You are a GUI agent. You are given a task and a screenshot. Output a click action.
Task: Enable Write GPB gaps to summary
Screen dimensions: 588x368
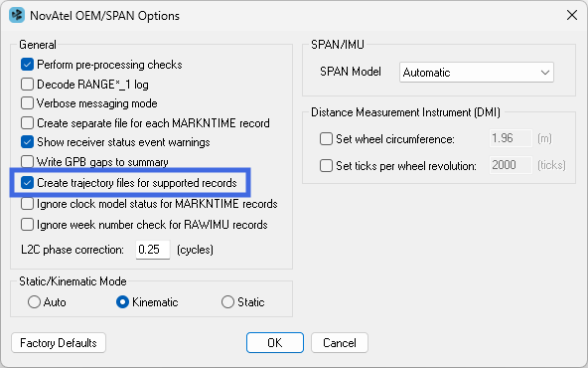28,162
